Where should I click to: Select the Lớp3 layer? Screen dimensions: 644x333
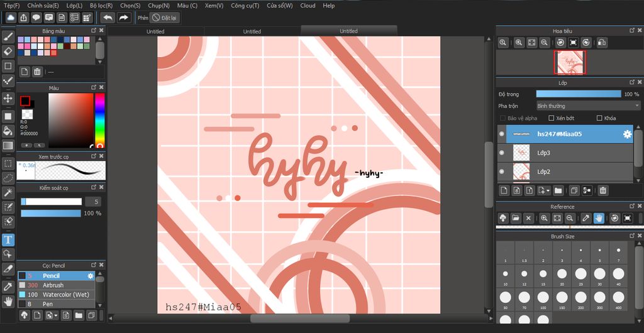click(565, 153)
